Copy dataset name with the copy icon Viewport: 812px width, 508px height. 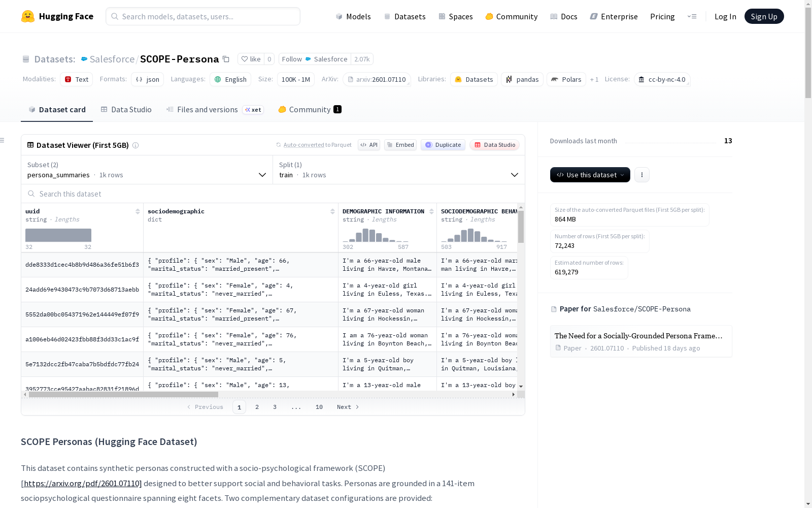(226, 59)
